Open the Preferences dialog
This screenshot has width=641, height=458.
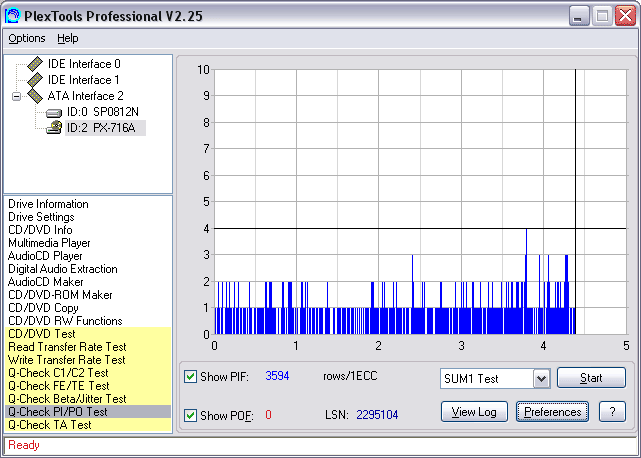[552, 412]
